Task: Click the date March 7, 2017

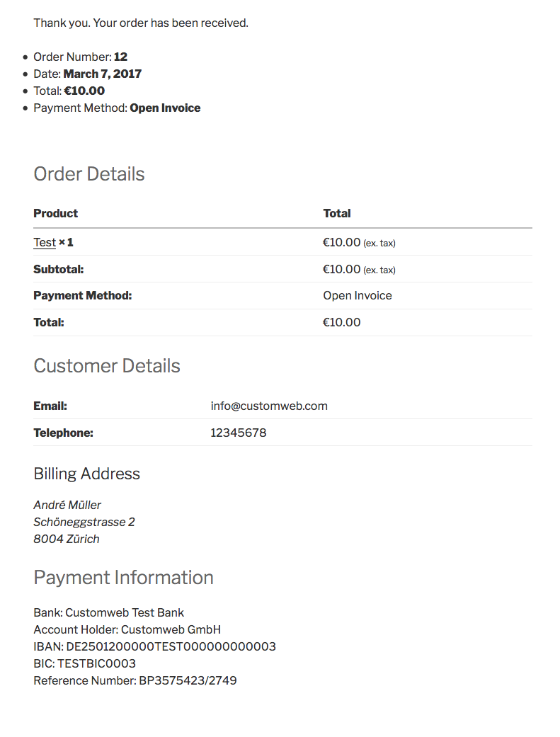Action: tap(103, 74)
